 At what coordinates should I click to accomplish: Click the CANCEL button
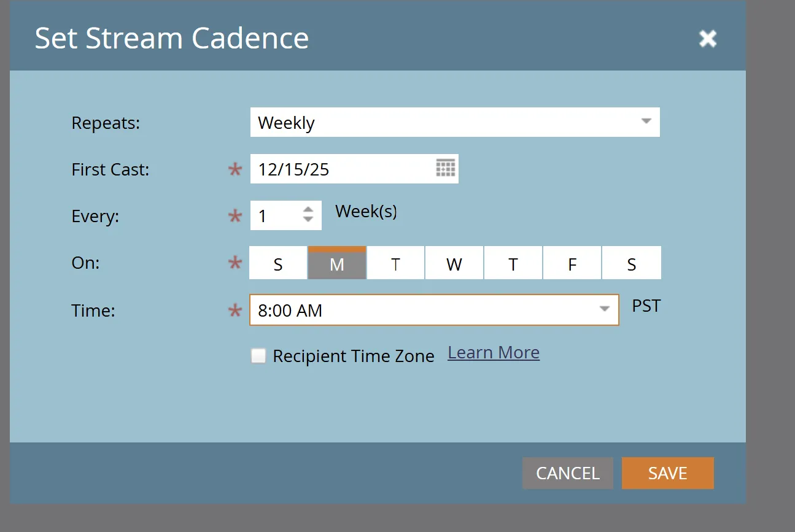[568, 473]
